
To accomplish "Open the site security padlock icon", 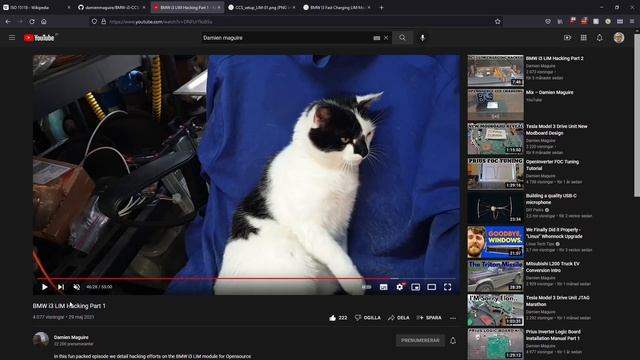I will [x=104, y=21].
